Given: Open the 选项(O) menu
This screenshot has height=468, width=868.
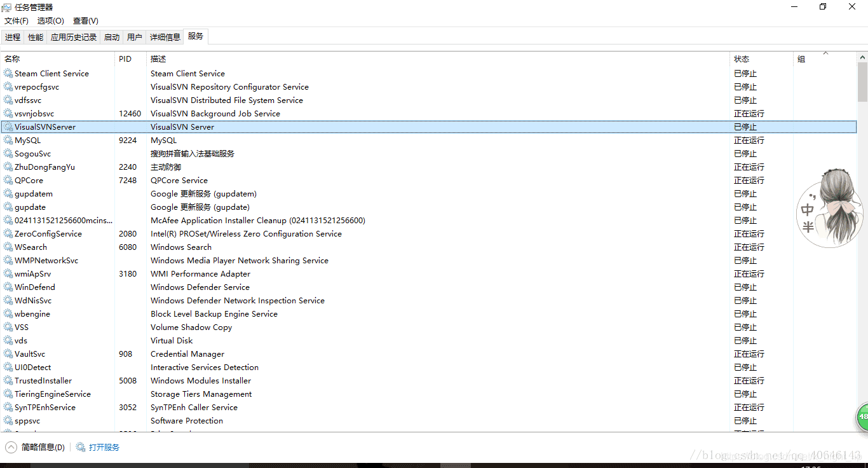Looking at the screenshot, I should click(51, 21).
